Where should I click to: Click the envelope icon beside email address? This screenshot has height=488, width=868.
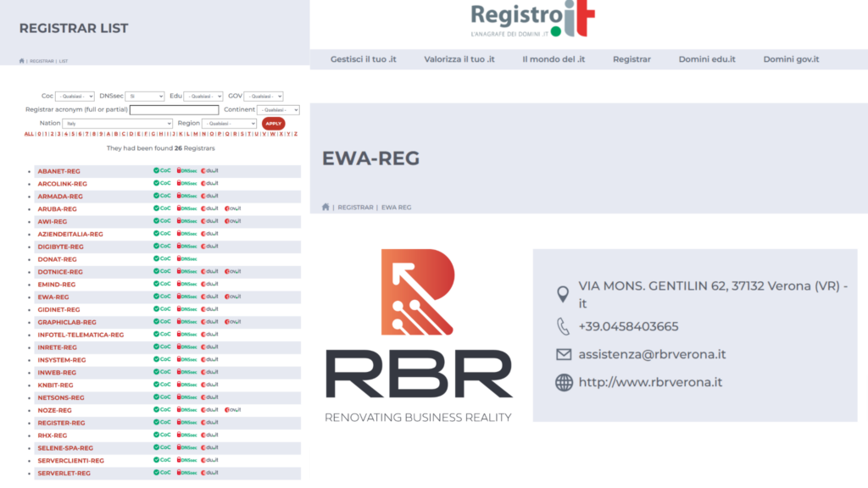[x=564, y=354]
